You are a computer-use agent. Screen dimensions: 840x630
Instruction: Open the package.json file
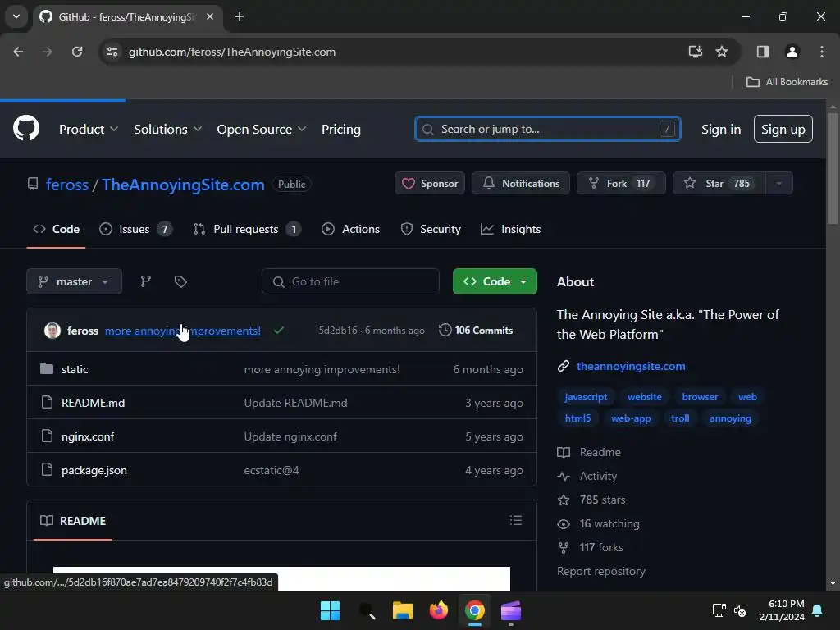click(94, 470)
